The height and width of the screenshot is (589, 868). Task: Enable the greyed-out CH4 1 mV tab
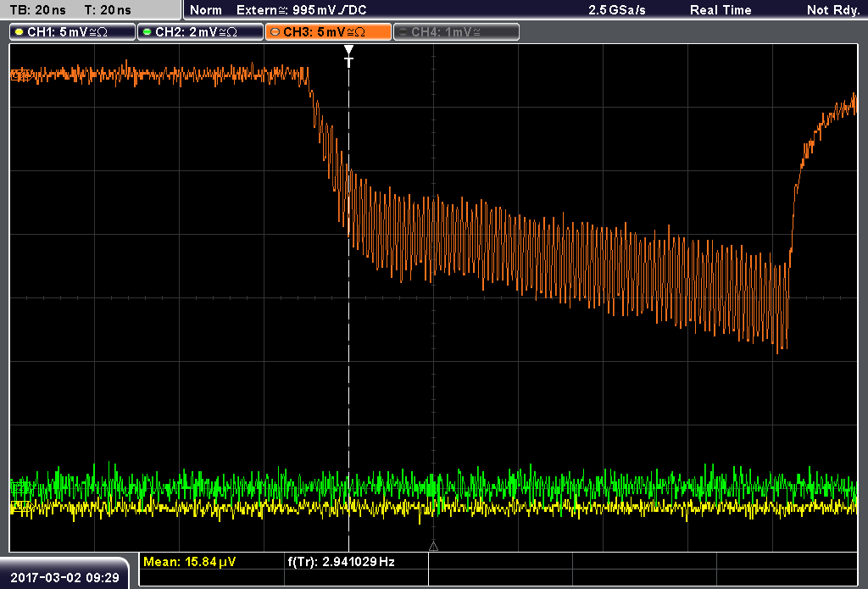coord(456,32)
